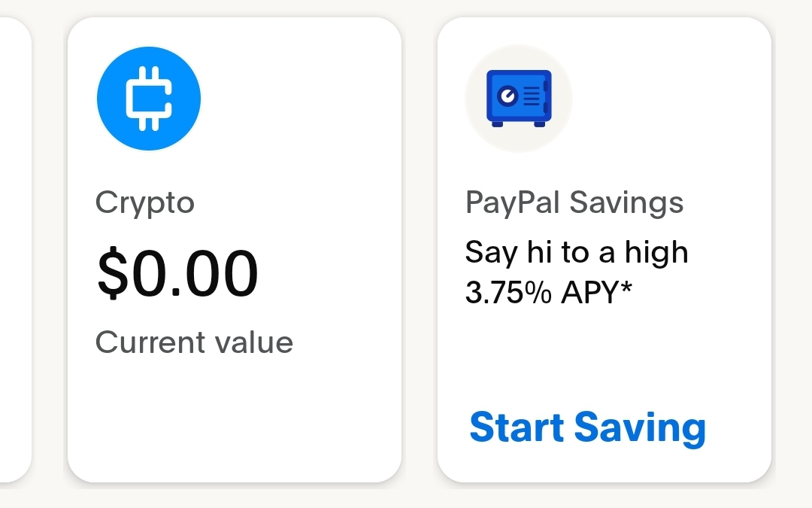This screenshot has height=508, width=812.
Task: Click the dollar sign in the crypto balance
Action: tap(112, 273)
